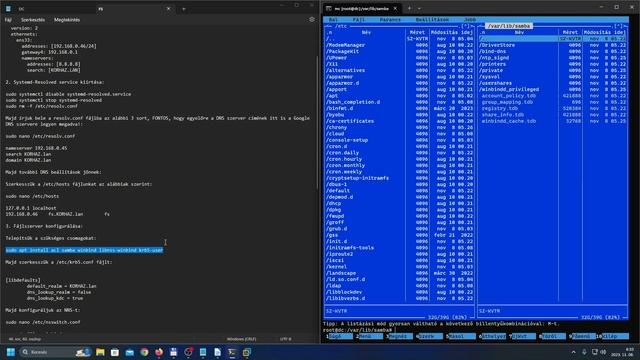Select /ModemManager in /etc panel
This screenshot has height=360, width=640.
[x=400, y=45]
